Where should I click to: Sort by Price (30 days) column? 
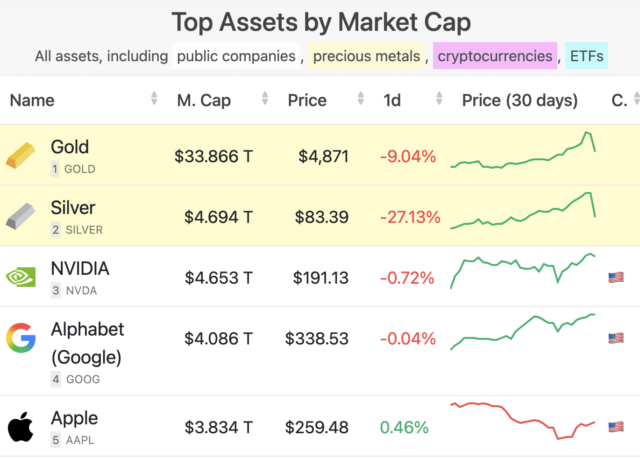click(520, 100)
